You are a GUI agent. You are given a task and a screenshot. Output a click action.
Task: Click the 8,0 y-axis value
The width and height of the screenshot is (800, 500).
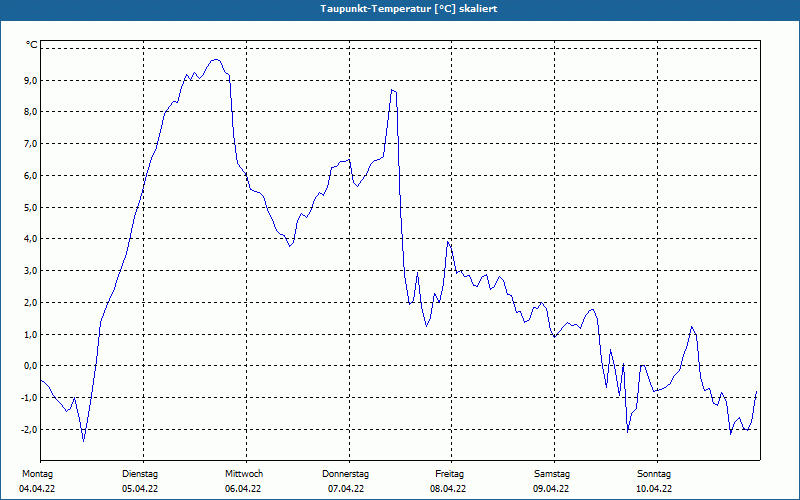[30, 112]
